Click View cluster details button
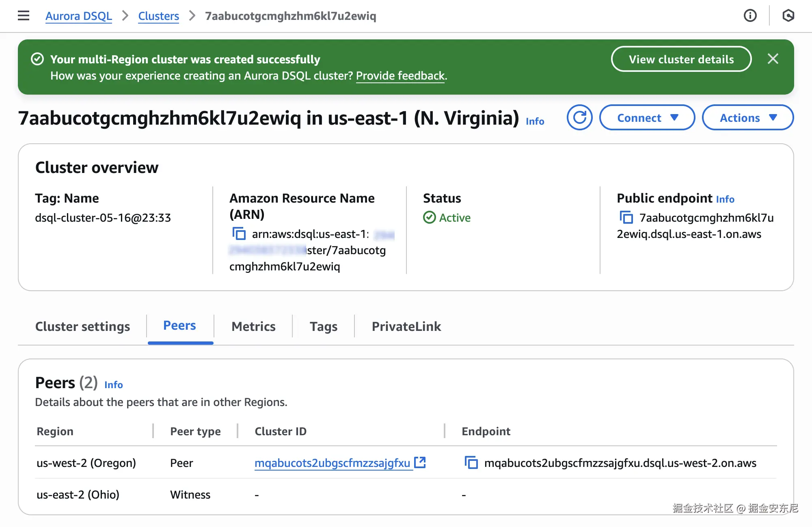Image resolution: width=812 pixels, height=527 pixels. (681, 59)
